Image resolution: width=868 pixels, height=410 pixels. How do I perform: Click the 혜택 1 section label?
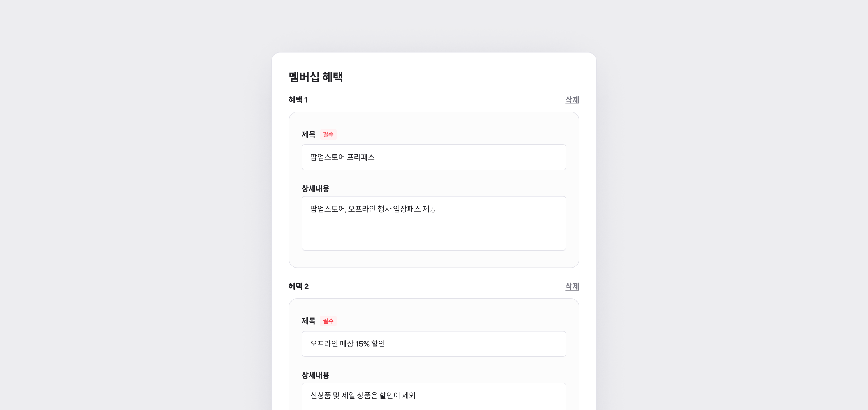coord(298,100)
